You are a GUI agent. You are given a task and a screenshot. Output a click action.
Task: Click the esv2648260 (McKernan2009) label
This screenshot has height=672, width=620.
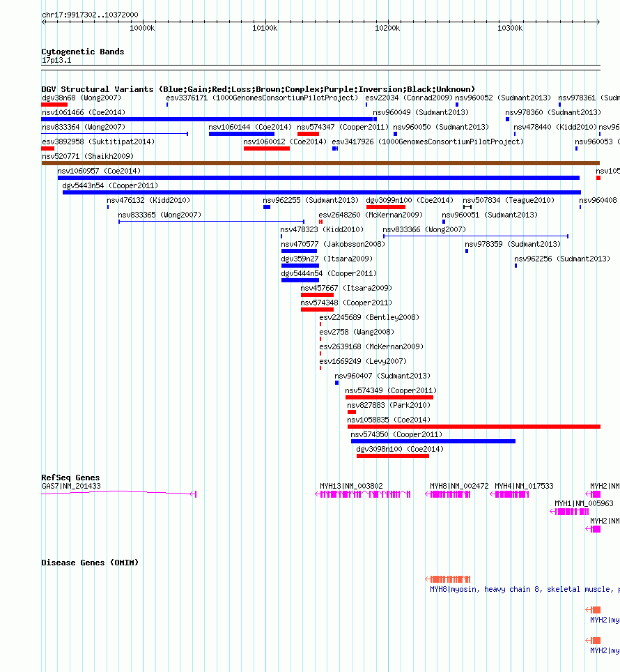(x=371, y=215)
